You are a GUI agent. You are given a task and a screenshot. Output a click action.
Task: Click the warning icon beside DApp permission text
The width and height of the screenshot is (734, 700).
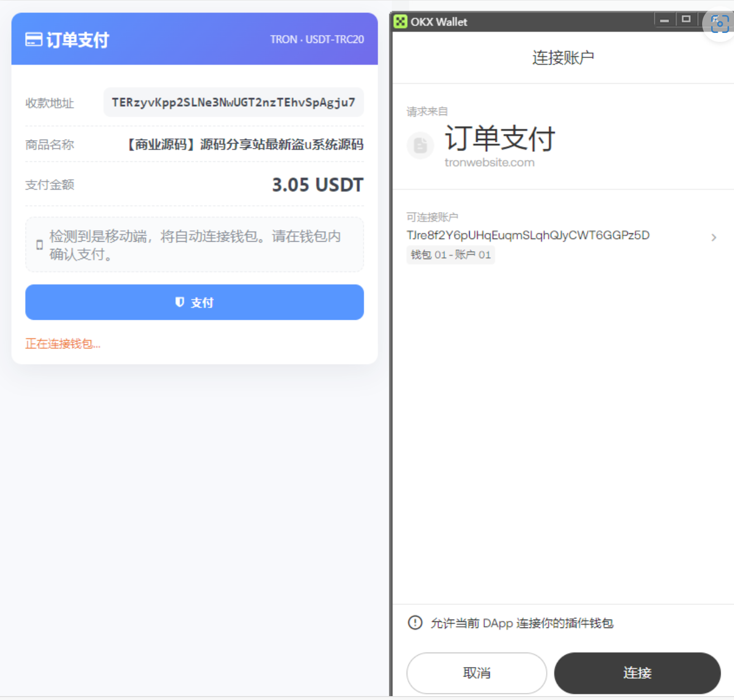(414, 623)
